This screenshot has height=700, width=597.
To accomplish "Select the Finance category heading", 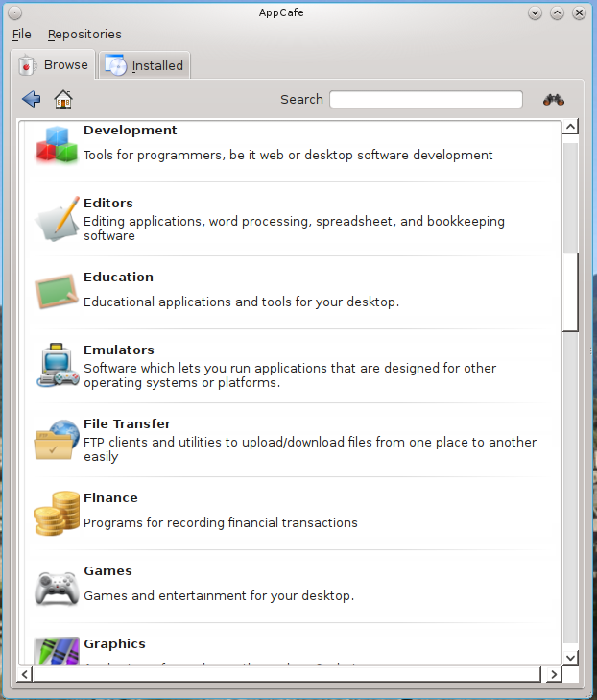I will [x=110, y=497].
